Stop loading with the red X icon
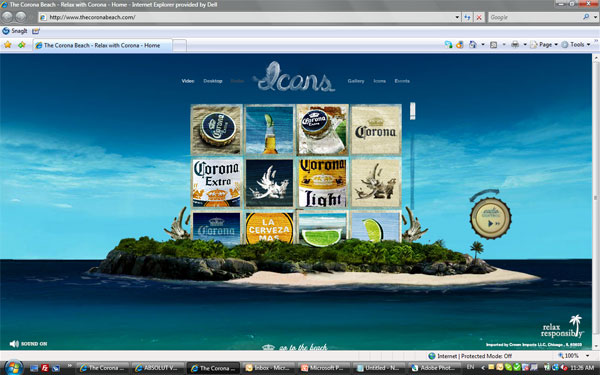 coord(479,17)
